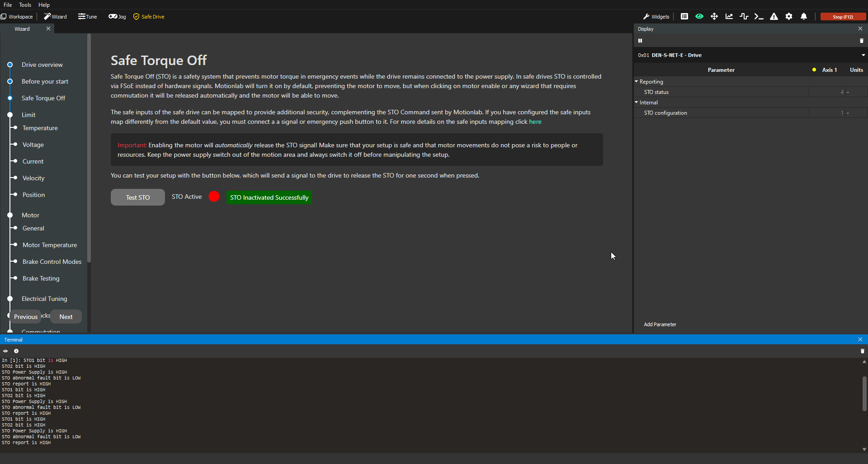Follow the 'here' safe inputs mapping link
Viewport: 868px width, 464px height.
tap(535, 122)
